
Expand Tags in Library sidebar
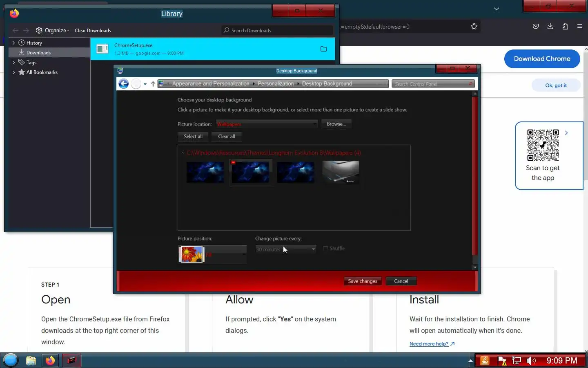[x=13, y=62]
